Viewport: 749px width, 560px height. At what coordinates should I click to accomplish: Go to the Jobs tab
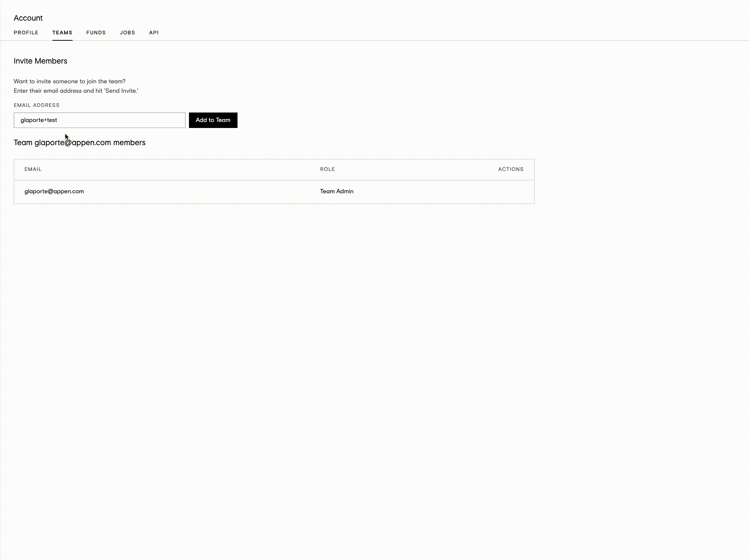tap(127, 33)
